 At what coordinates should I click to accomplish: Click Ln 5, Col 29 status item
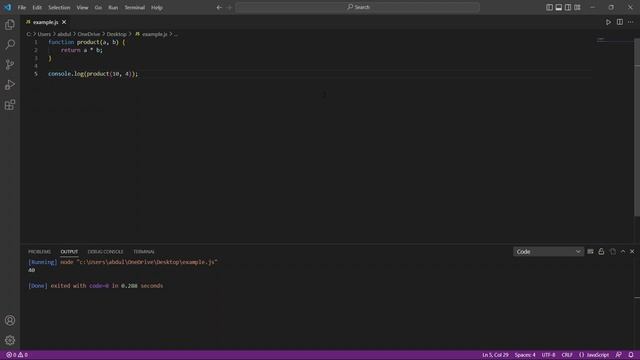495,355
